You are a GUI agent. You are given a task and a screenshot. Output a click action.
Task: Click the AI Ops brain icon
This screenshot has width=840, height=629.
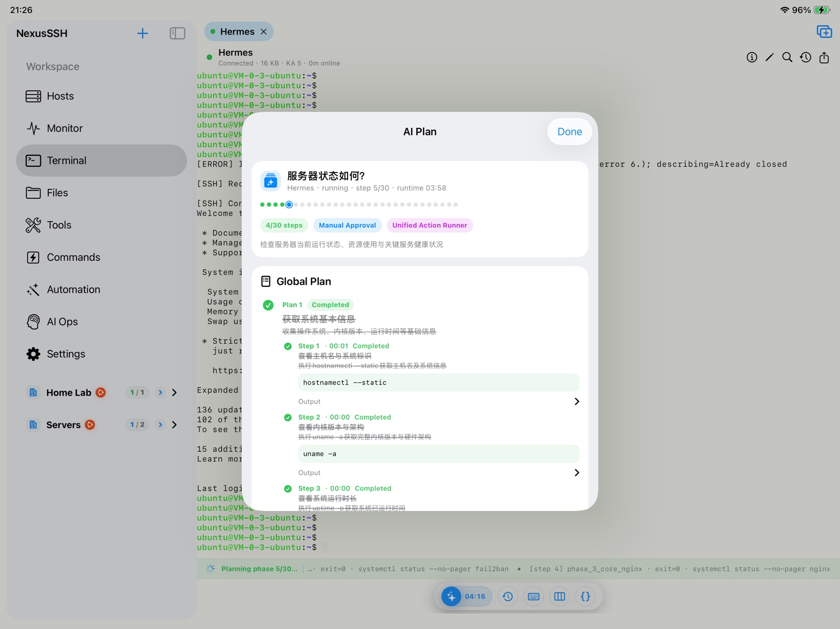pos(33,322)
